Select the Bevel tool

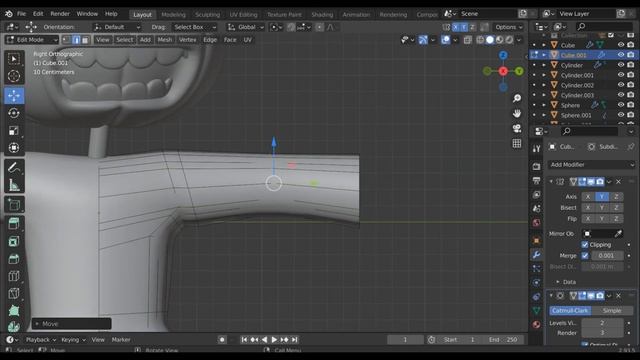[x=14, y=259]
